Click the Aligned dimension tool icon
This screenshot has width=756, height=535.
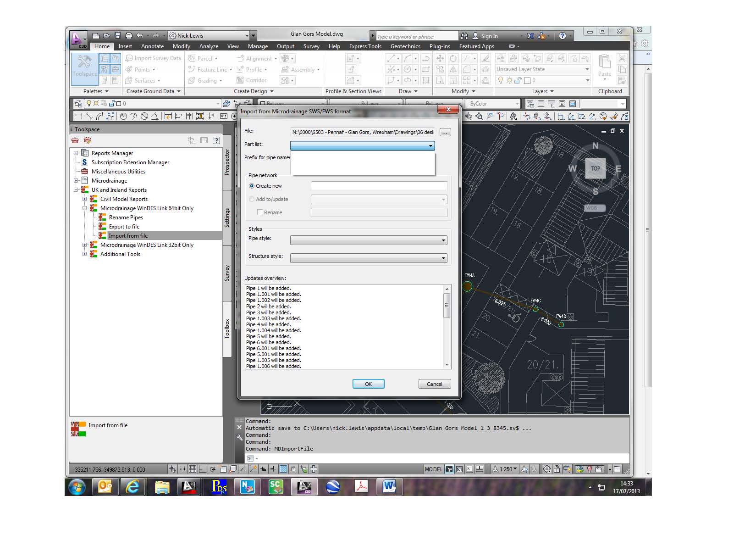coord(89,117)
